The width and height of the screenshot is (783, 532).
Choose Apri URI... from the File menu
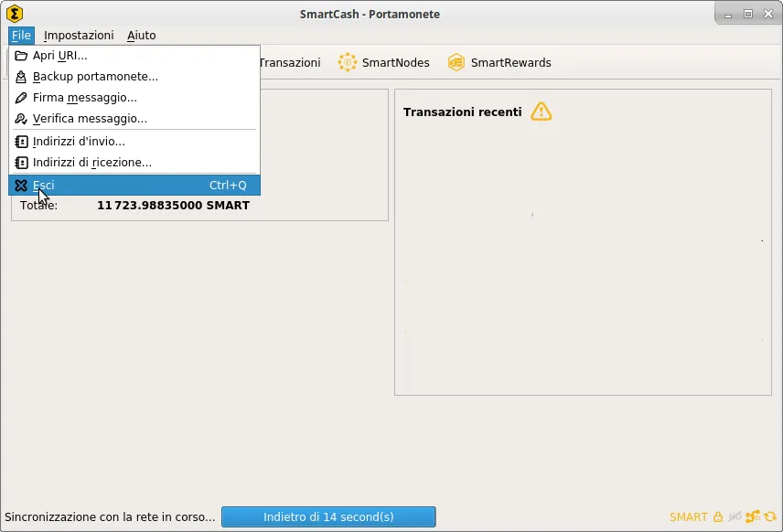point(134,56)
